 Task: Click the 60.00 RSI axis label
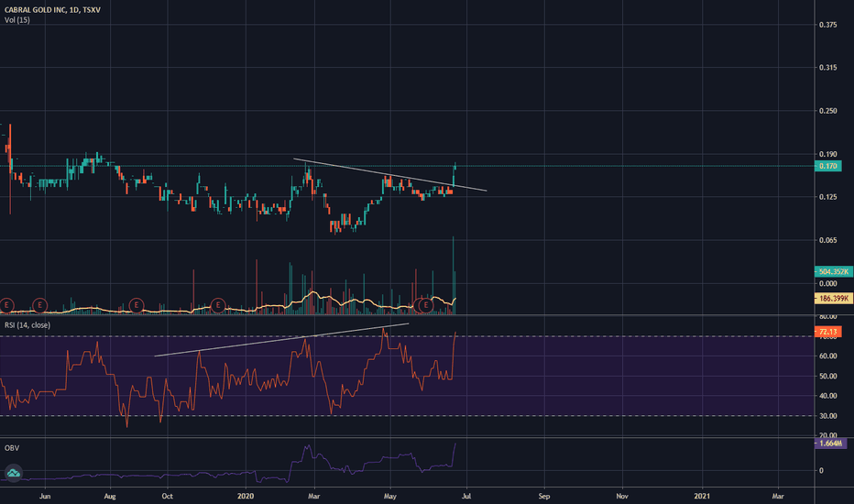(x=827, y=356)
